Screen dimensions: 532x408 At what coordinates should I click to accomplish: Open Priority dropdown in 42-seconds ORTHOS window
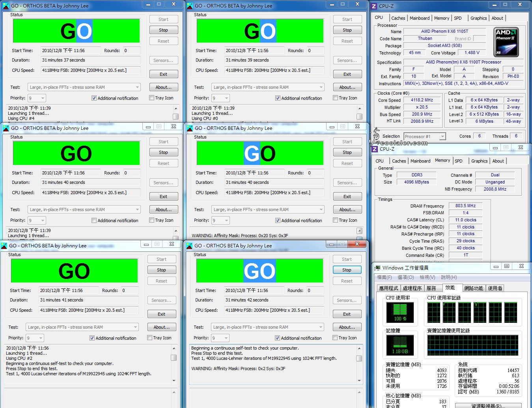point(220,338)
